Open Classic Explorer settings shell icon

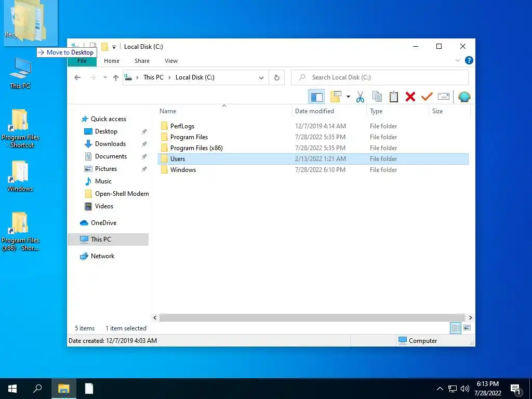tap(464, 97)
